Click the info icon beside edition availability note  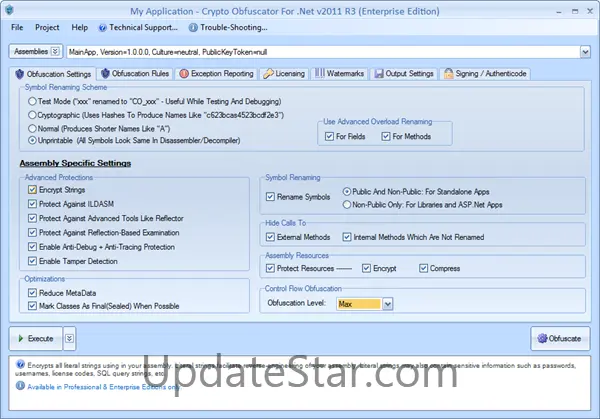20,386
